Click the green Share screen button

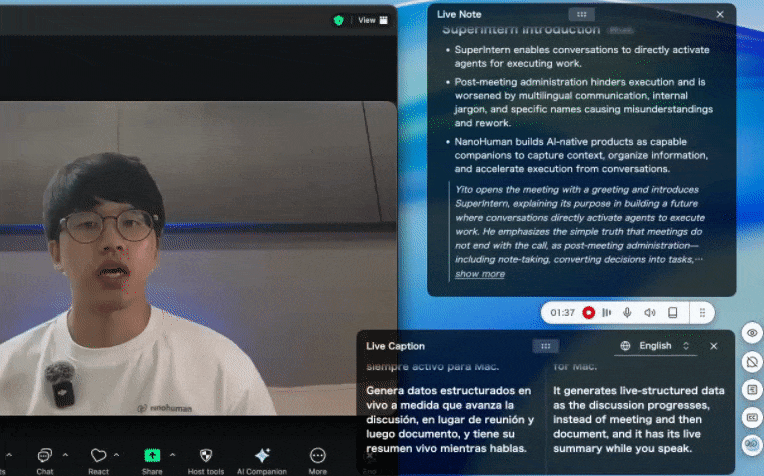coord(152,458)
